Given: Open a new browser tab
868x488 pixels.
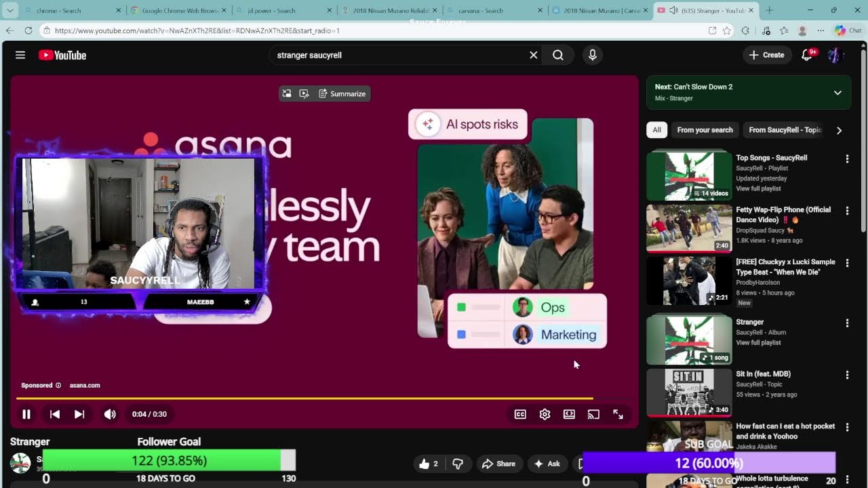Looking at the screenshot, I should pyautogui.click(x=769, y=10).
